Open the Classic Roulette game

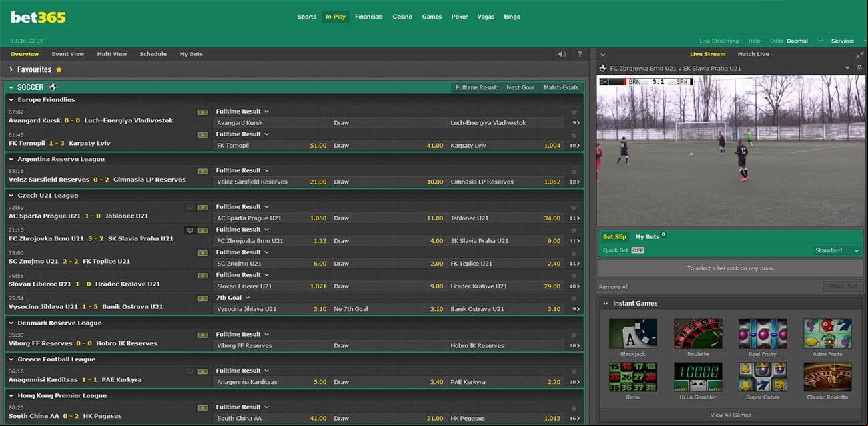click(827, 377)
